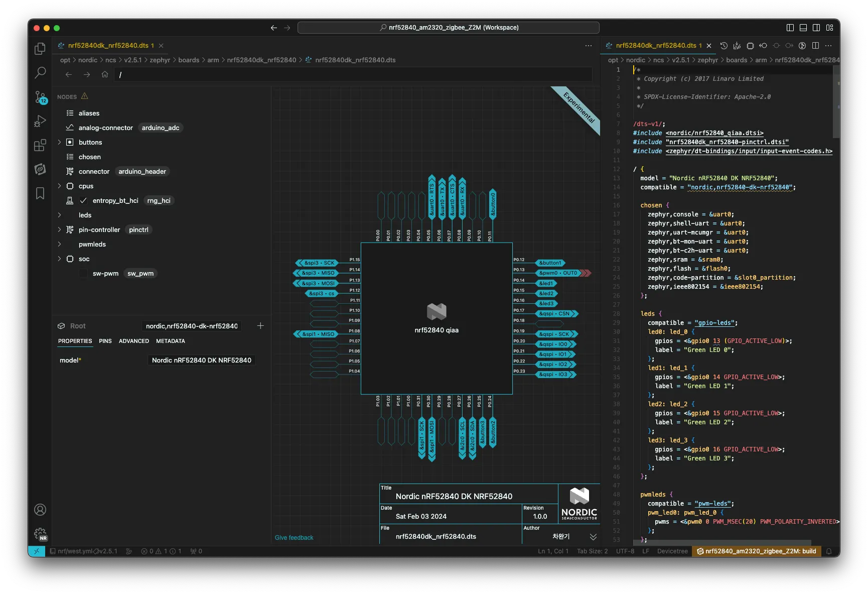The height and width of the screenshot is (594, 868).
Task: Open the Run and Debug view
Action: click(40, 121)
